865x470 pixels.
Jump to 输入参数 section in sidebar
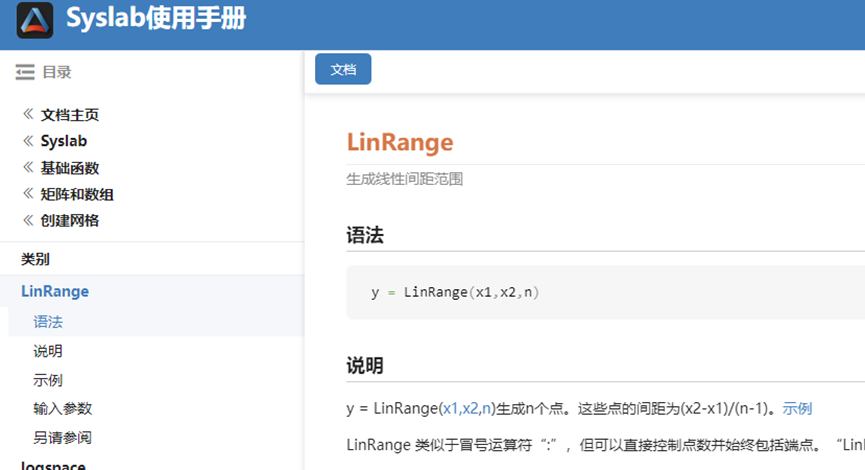pyautogui.click(x=62, y=409)
